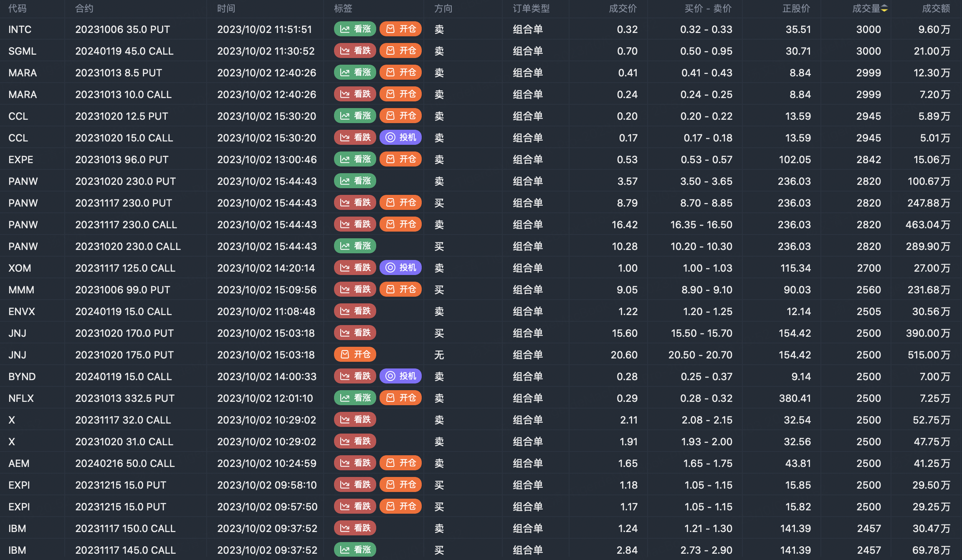Select the AEM 20240216 50.0 CALL contract
This screenshot has width=962, height=560.
[x=125, y=463]
